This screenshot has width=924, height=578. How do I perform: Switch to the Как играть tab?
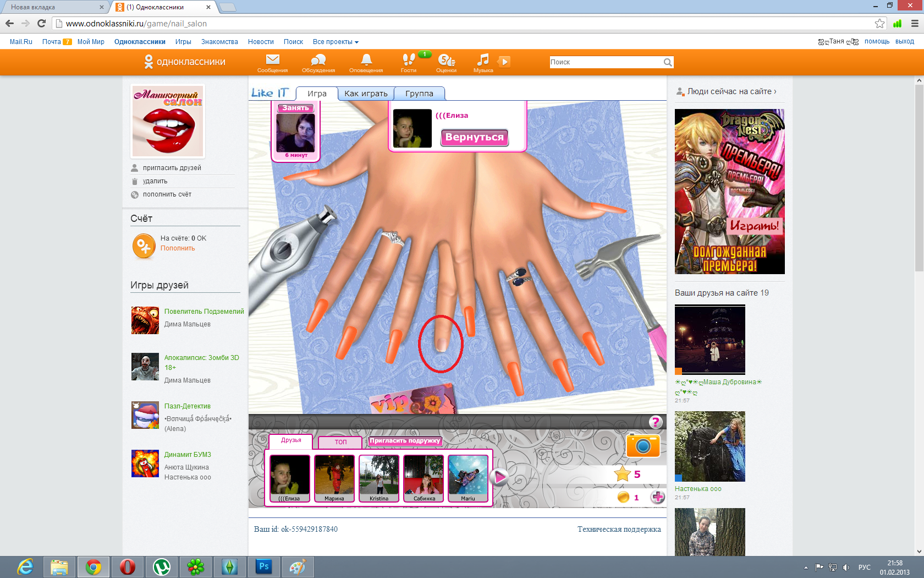[x=366, y=94]
